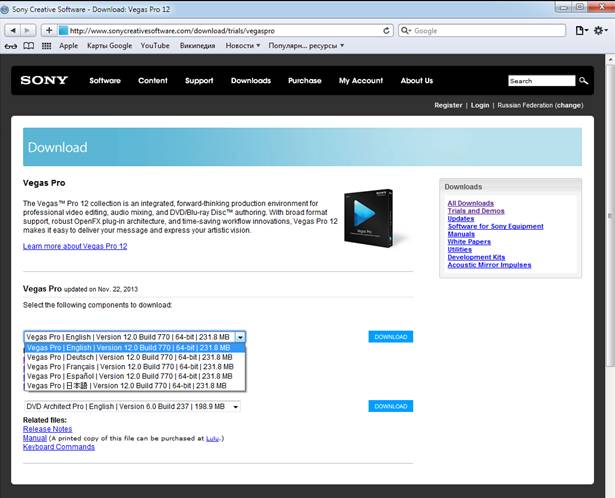Screen dimensions: 615x498
Task: Add bookmark with the plus button
Action: pyautogui.click(x=49, y=31)
